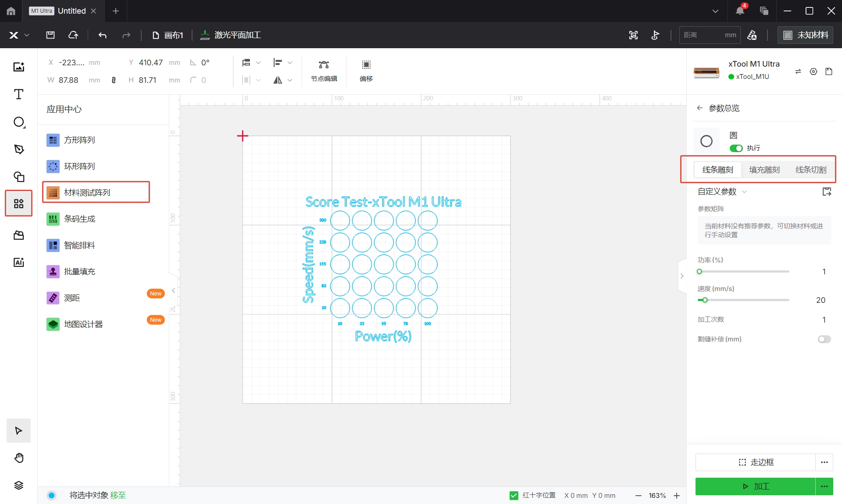This screenshot has height=504, width=842.
Task: Switch to the 线条切割 tab
Action: [810, 170]
